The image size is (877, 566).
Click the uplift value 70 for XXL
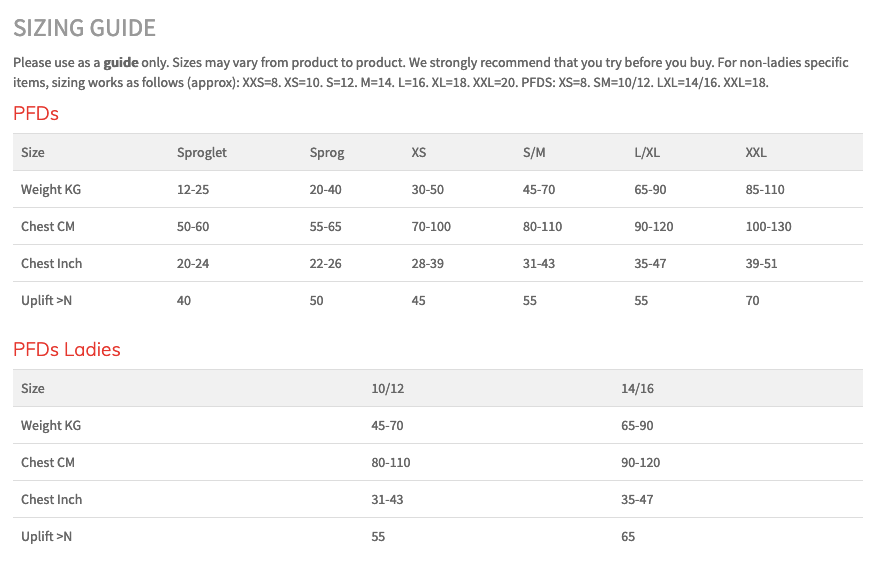[x=752, y=300]
